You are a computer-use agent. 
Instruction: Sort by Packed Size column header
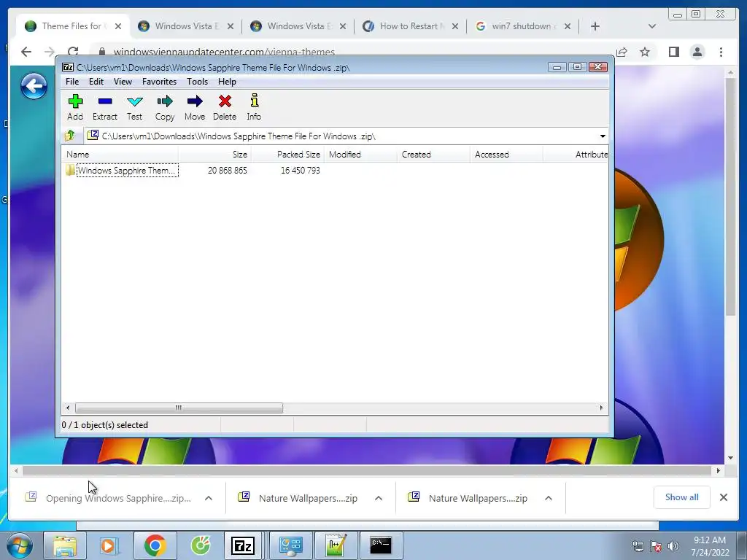pos(287,155)
